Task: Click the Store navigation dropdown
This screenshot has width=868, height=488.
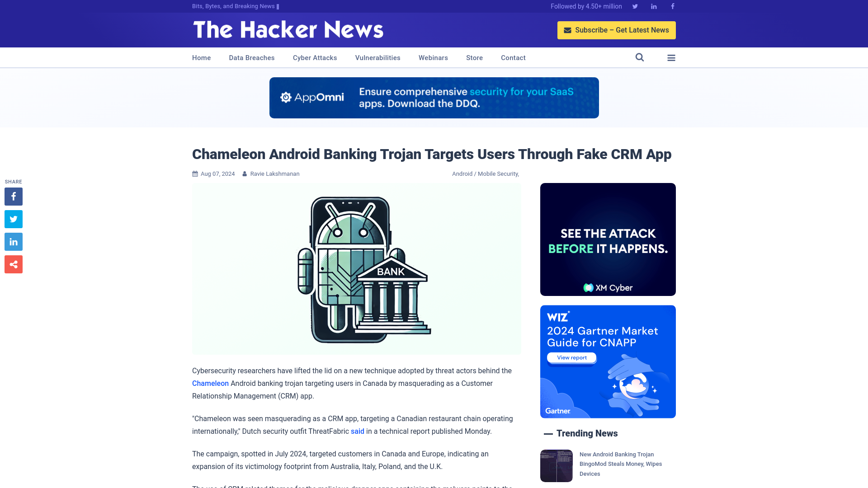Action: click(x=475, y=57)
